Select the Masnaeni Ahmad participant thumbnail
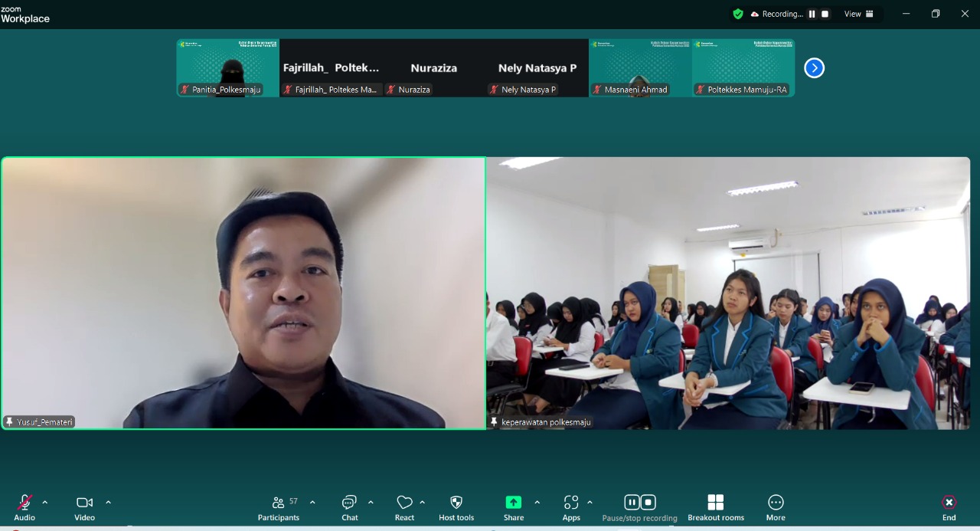The width and height of the screenshot is (980, 531). (640, 67)
